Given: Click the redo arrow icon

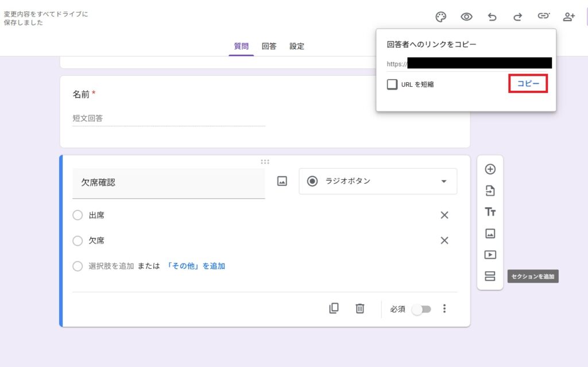Looking at the screenshot, I should (517, 17).
